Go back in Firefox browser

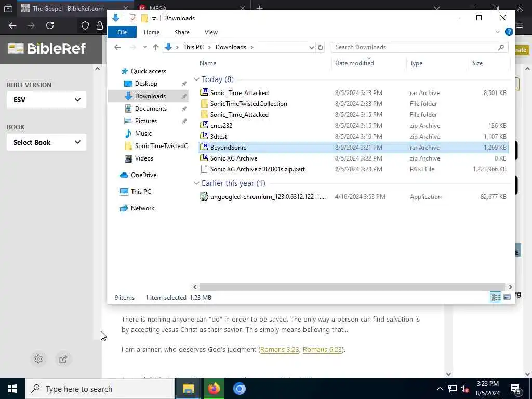click(x=12, y=25)
